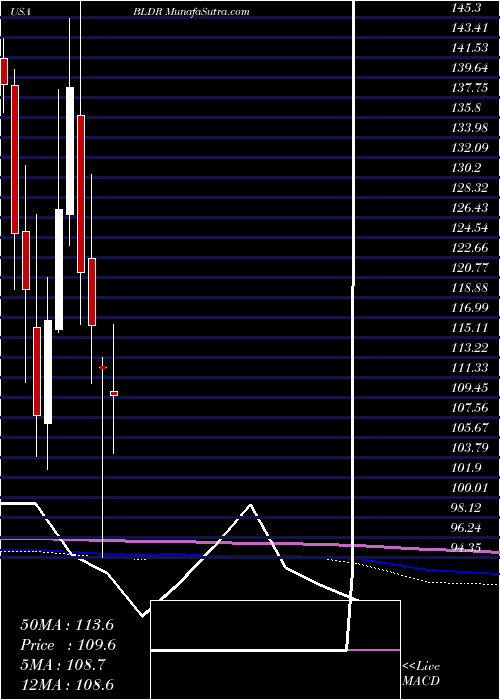Image resolution: width=500 pixels, height=700 pixels.
Task: Click the 128.32 price axis label
Action: pyautogui.click(x=469, y=188)
